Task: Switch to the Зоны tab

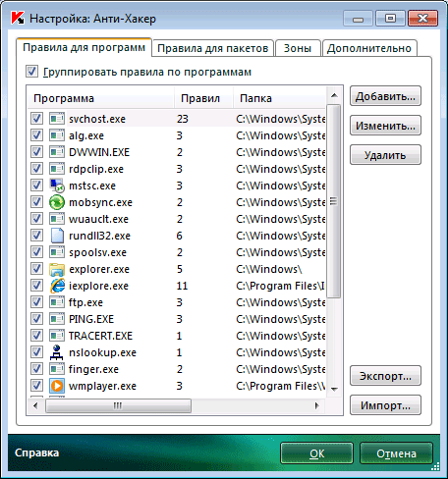Action: 298,48
